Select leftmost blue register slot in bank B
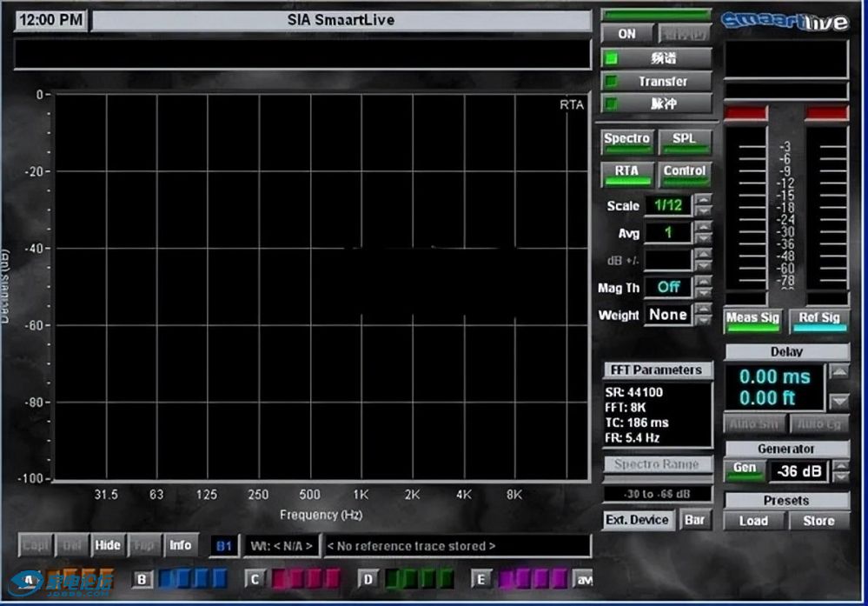This screenshot has height=606, width=868. tap(167, 579)
